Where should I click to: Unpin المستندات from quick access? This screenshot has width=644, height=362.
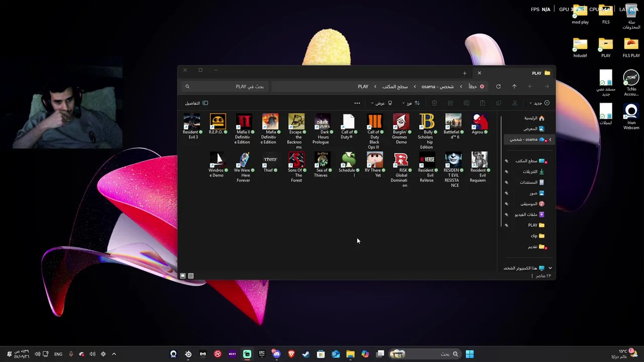pos(506,182)
